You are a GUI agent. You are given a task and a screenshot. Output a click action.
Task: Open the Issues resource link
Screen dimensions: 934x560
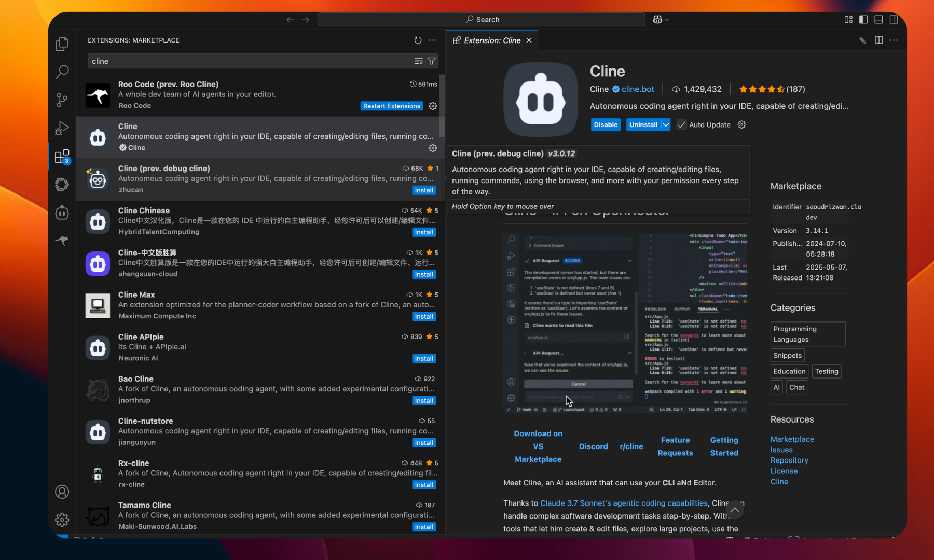pyautogui.click(x=781, y=450)
